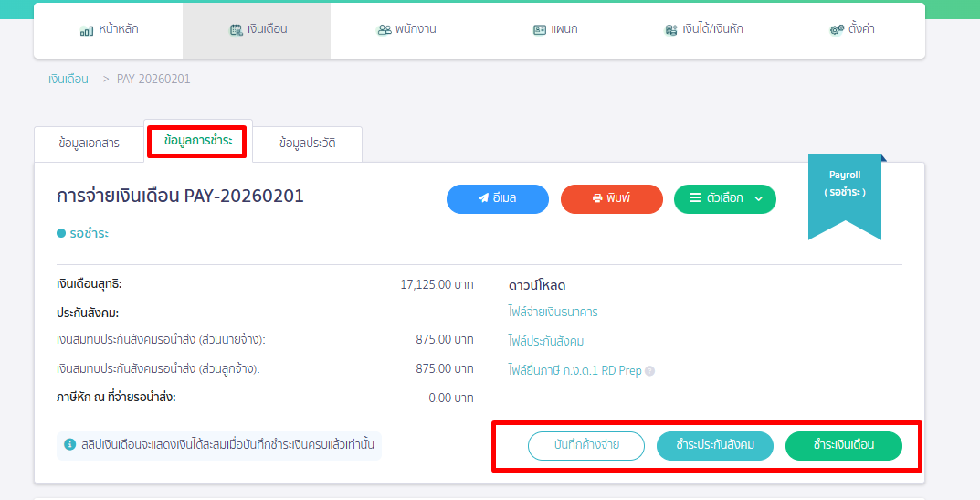Open the พนักงาน employees menu
Screen dimensions: 980x500
[406, 30]
